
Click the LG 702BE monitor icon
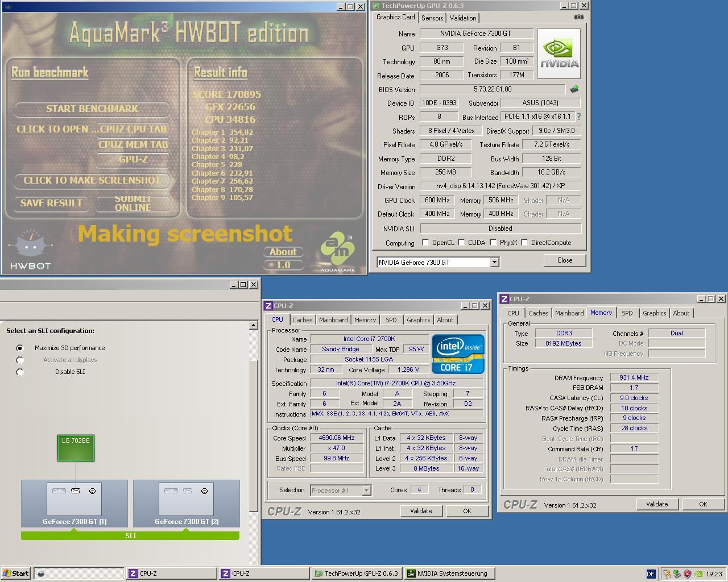point(76,448)
